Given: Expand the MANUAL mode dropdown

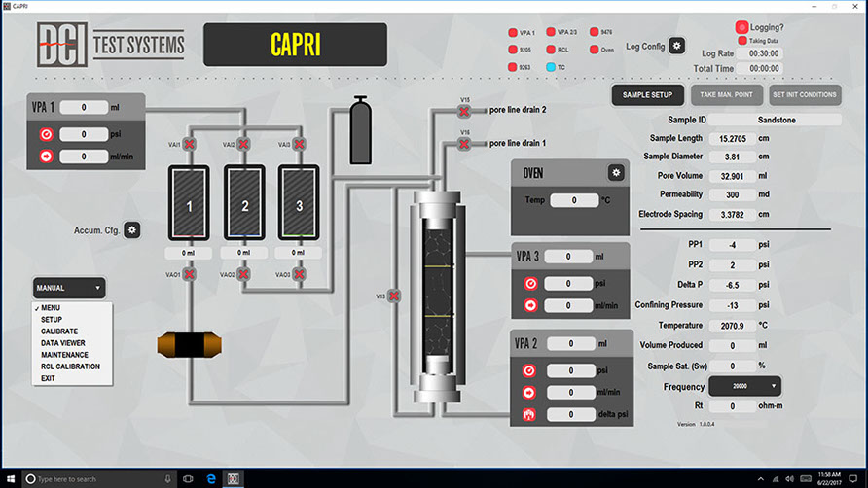Looking at the screenshot, I should (x=69, y=288).
